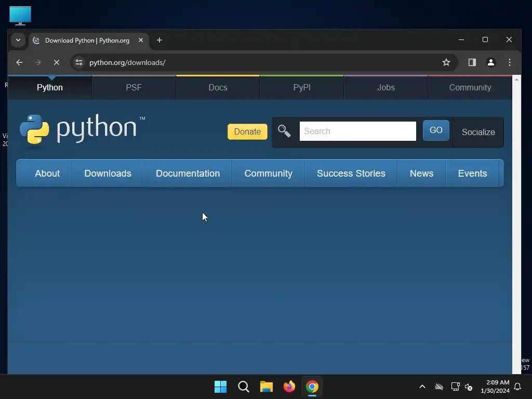Select the PyPI top-bar tab
Image resolution: width=532 pixels, height=399 pixels.
[x=302, y=87]
